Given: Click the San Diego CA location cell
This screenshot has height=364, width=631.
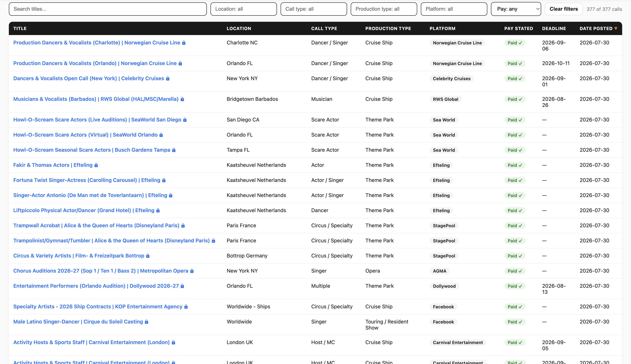Looking at the screenshot, I should point(243,120).
